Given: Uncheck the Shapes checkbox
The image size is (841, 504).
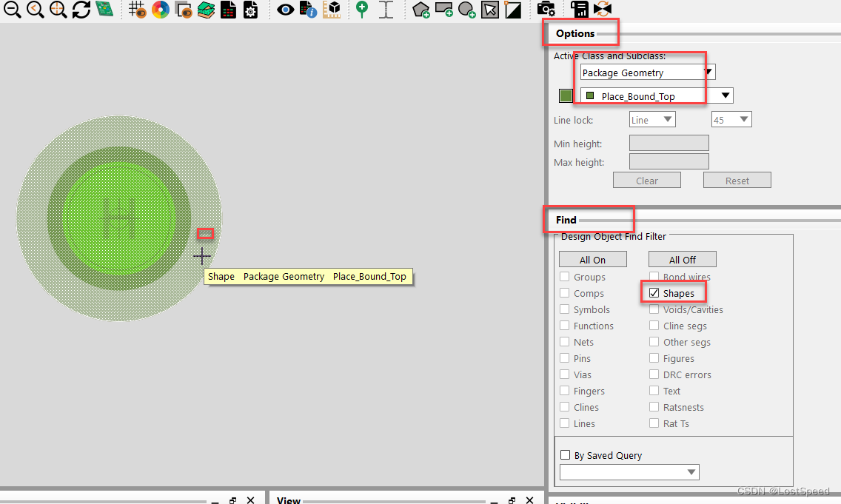Looking at the screenshot, I should [x=654, y=293].
